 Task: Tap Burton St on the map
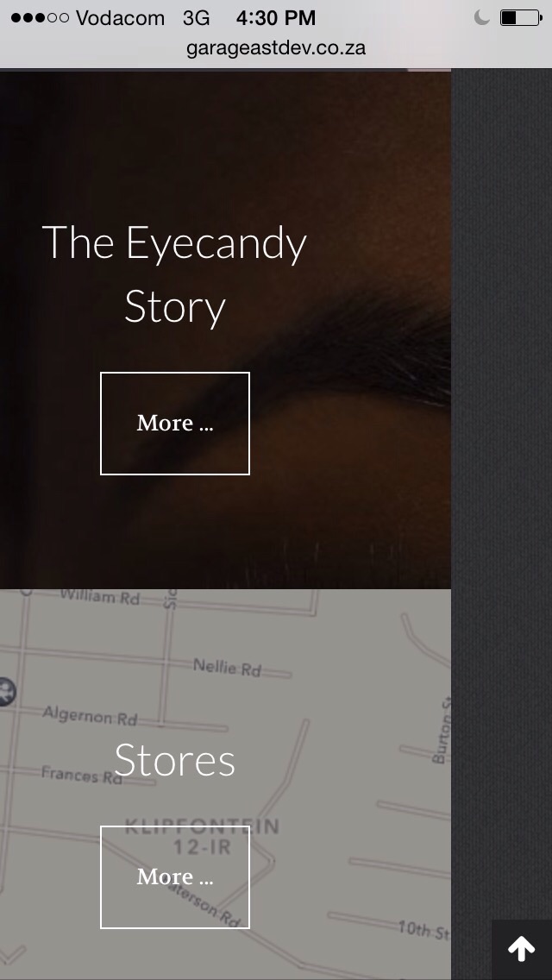pyautogui.click(x=440, y=732)
